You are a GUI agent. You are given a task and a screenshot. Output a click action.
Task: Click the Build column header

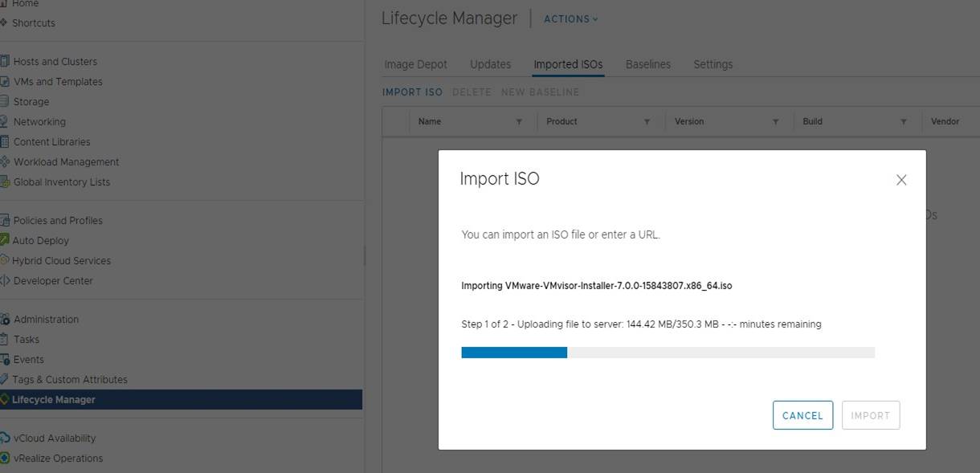click(x=812, y=121)
